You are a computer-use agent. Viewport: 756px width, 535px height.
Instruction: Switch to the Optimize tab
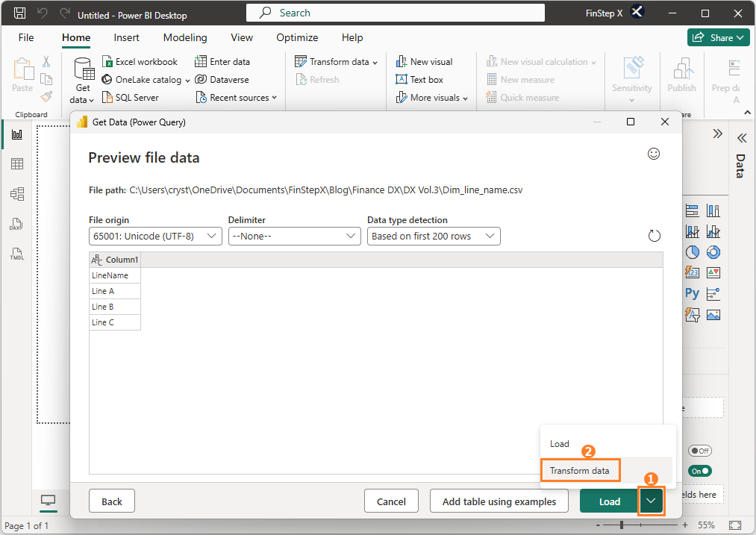tap(297, 37)
